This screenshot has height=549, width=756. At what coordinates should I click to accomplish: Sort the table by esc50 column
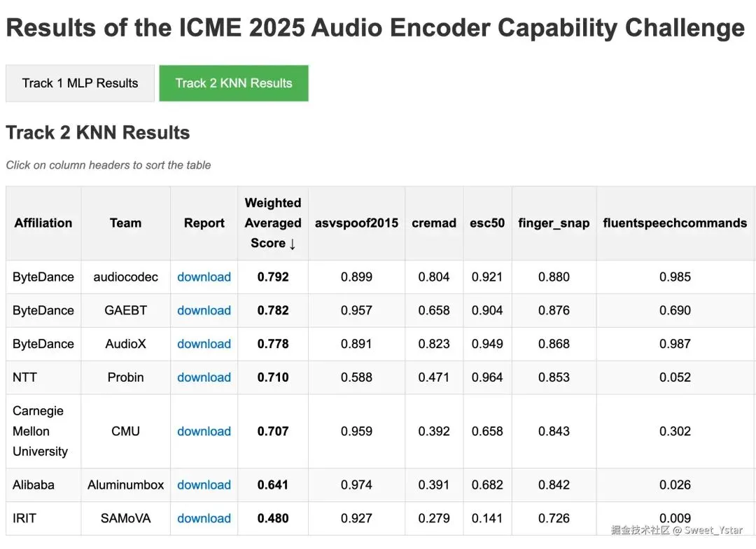point(486,223)
